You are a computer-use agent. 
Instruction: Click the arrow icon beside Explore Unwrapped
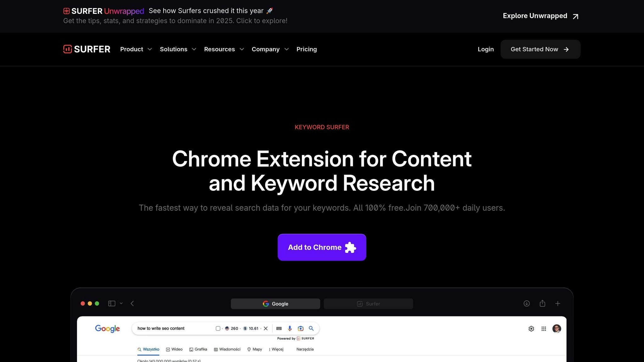tap(575, 16)
